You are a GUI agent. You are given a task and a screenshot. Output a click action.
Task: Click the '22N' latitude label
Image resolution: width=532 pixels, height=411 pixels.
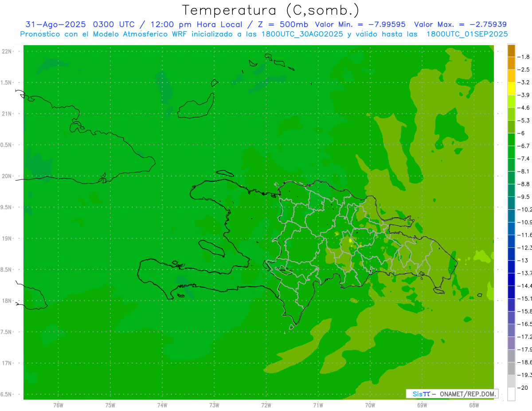pos(7,51)
